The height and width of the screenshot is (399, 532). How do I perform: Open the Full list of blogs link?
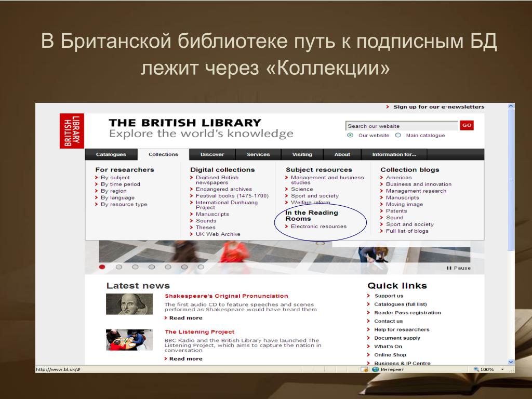click(x=407, y=231)
